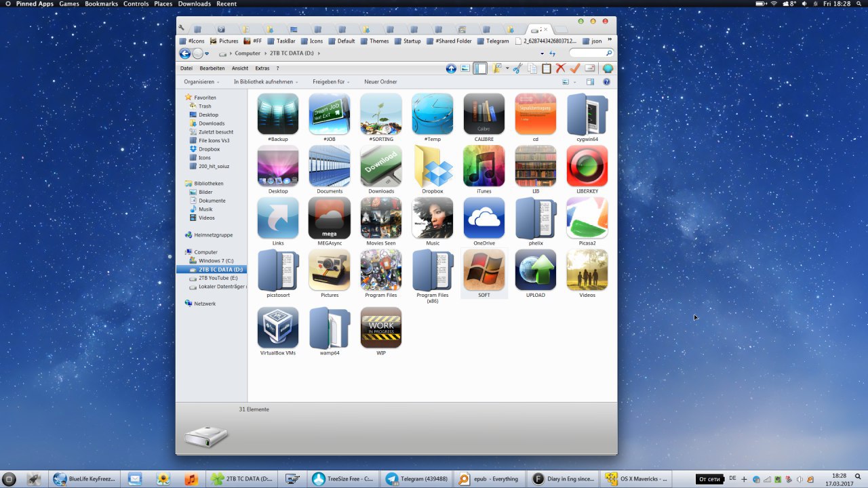The width and height of the screenshot is (868, 488).
Task: Open the WIP work-in-progress folder
Action: pos(381,328)
